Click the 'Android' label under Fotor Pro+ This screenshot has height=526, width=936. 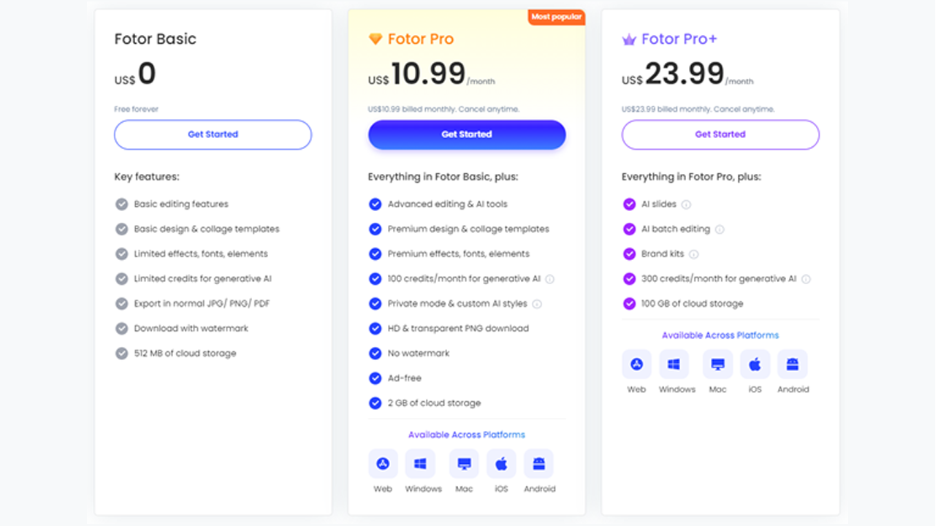[793, 389]
